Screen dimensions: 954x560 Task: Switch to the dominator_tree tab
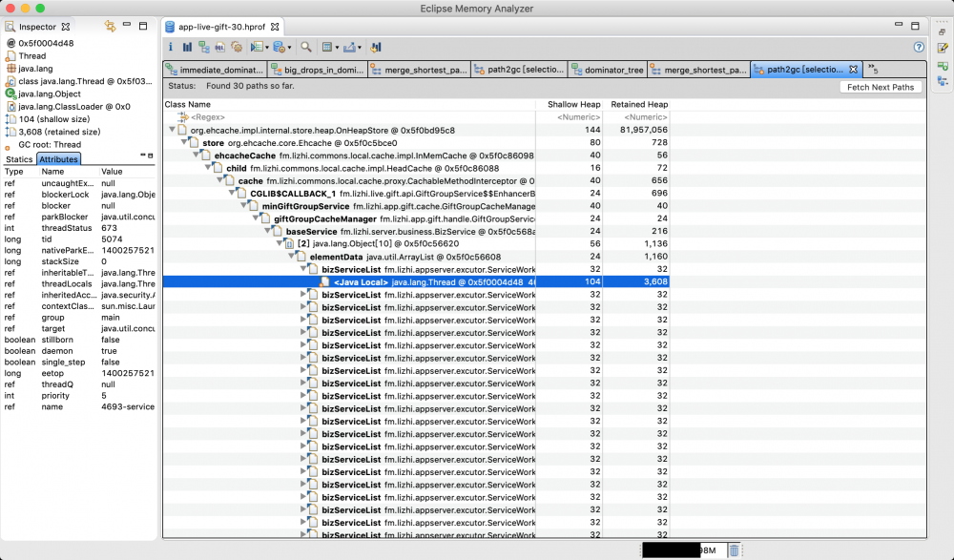613,70
